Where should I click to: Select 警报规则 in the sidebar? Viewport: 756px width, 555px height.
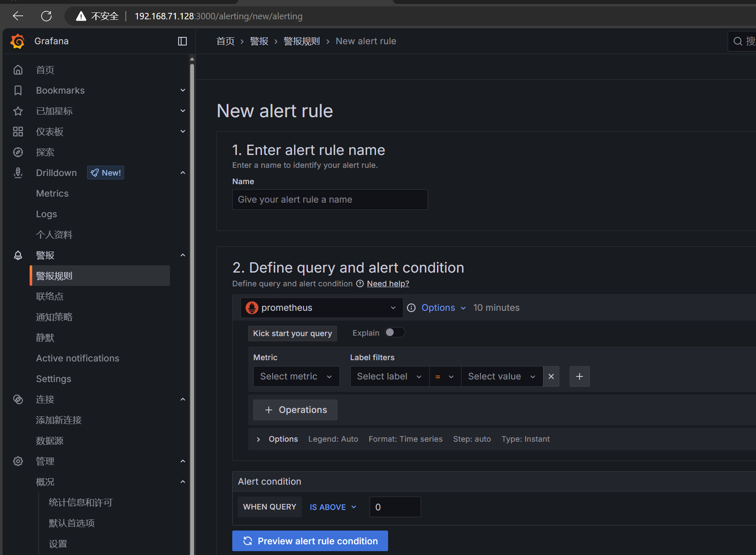coord(100,276)
